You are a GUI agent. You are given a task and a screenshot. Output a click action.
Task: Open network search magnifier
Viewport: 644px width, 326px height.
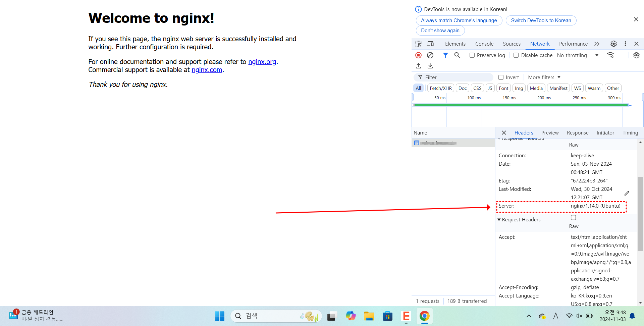(x=457, y=55)
